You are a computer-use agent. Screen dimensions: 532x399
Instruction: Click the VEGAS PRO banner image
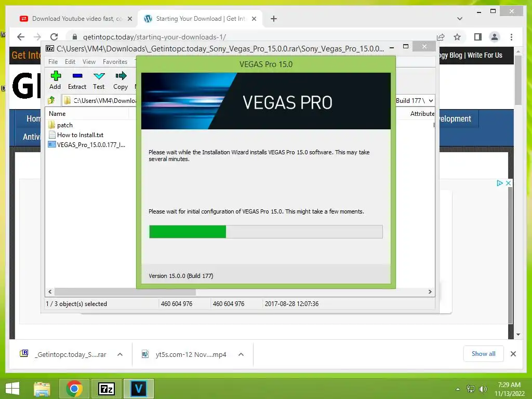click(266, 101)
